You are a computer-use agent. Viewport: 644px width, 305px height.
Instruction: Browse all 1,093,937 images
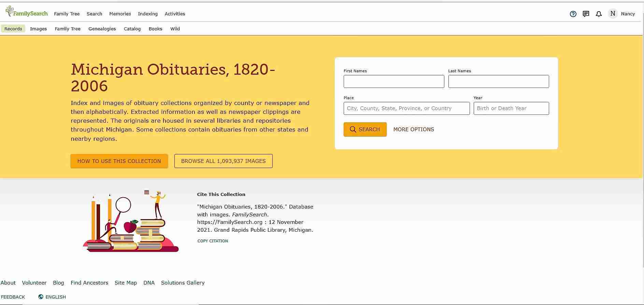[x=223, y=161]
